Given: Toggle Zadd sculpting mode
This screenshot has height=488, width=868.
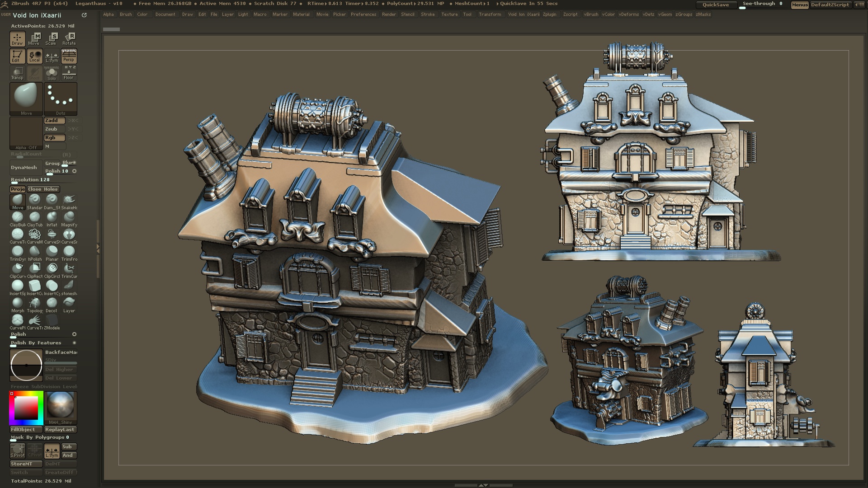Looking at the screenshot, I should pos(54,120).
